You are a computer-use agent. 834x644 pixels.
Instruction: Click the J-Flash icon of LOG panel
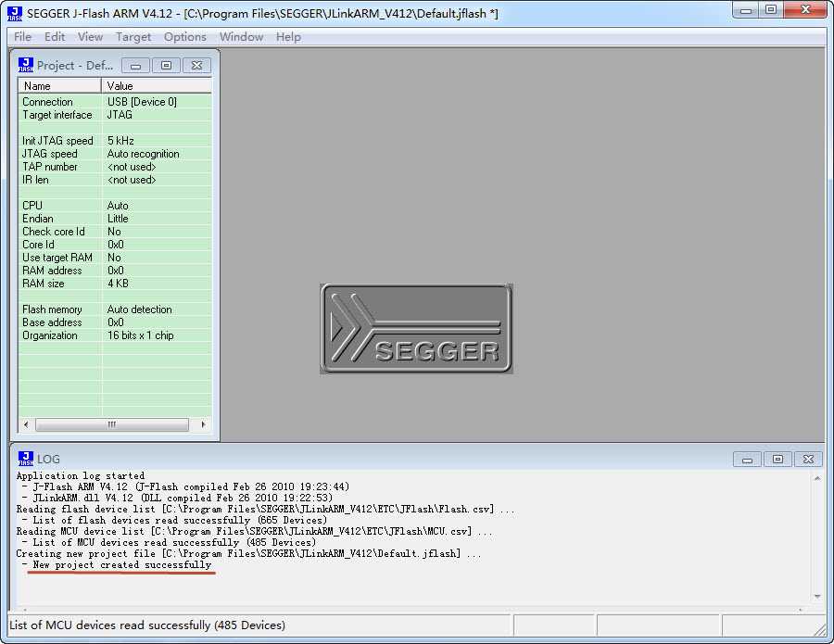tap(26, 459)
